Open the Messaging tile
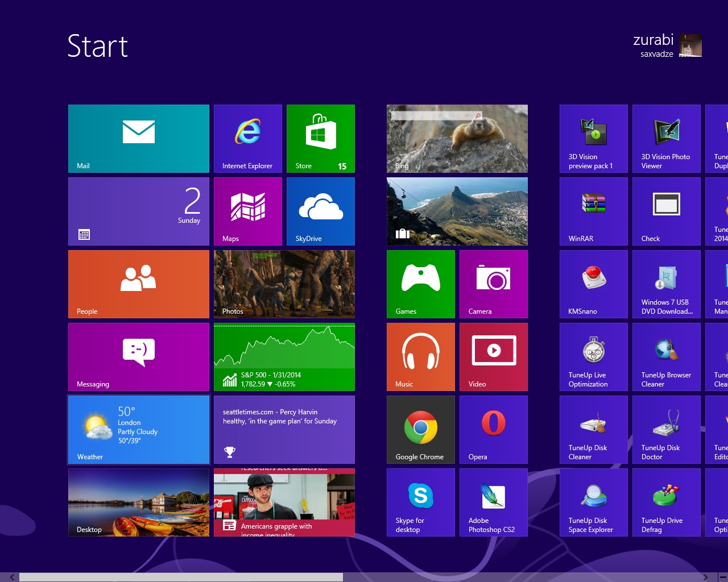The image size is (728, 582). click(139, 357)
